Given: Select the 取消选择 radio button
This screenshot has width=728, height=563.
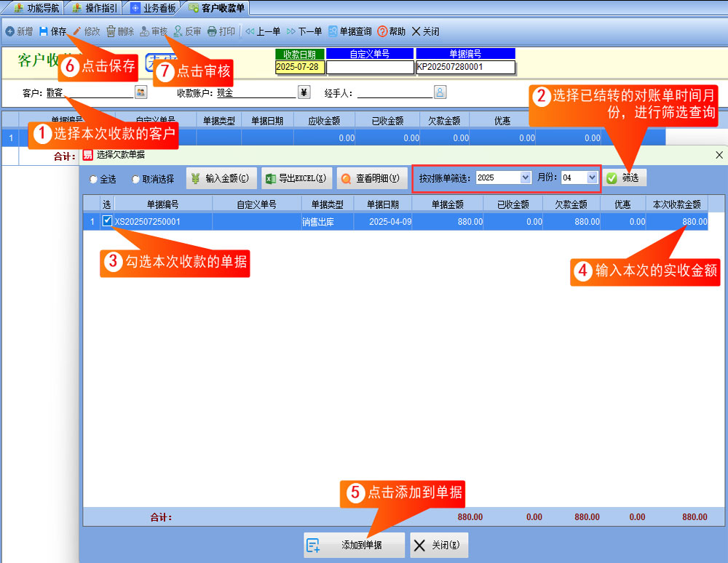Looking at the screenshot, I should [x=135, y=179].
